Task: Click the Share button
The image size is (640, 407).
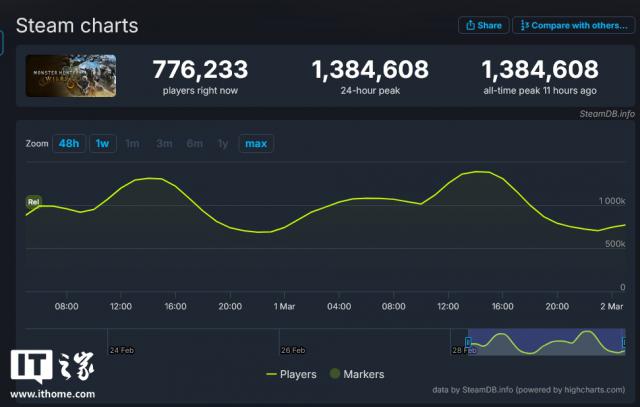Action: tap(483, 25)
